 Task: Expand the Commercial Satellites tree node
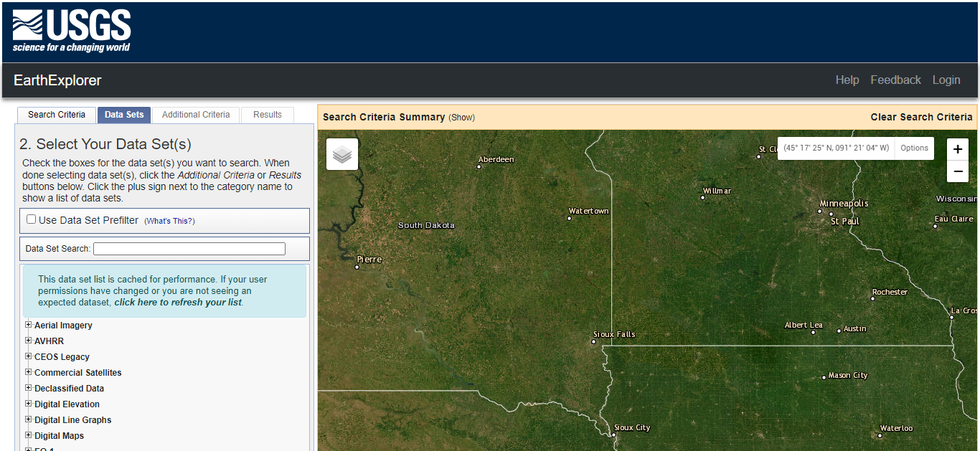29,372
